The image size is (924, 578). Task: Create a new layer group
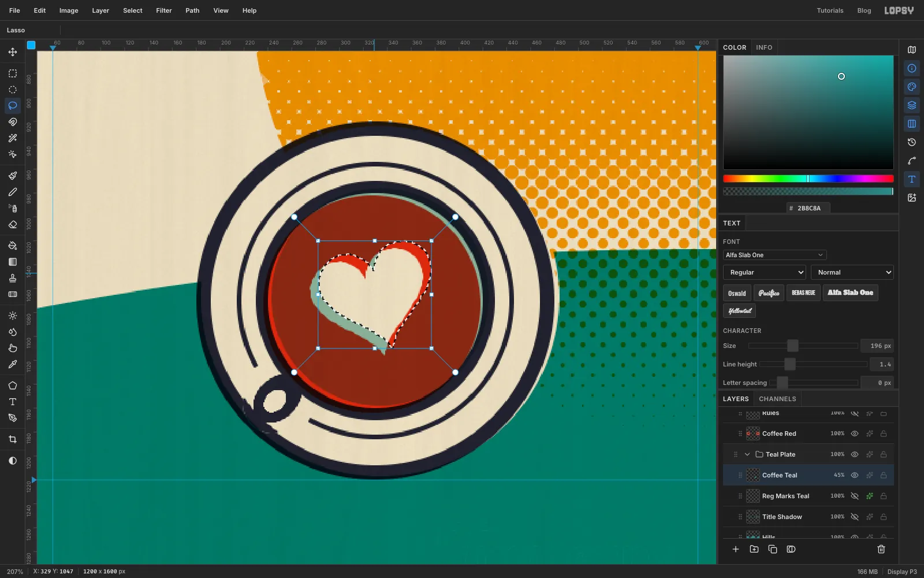754,549
